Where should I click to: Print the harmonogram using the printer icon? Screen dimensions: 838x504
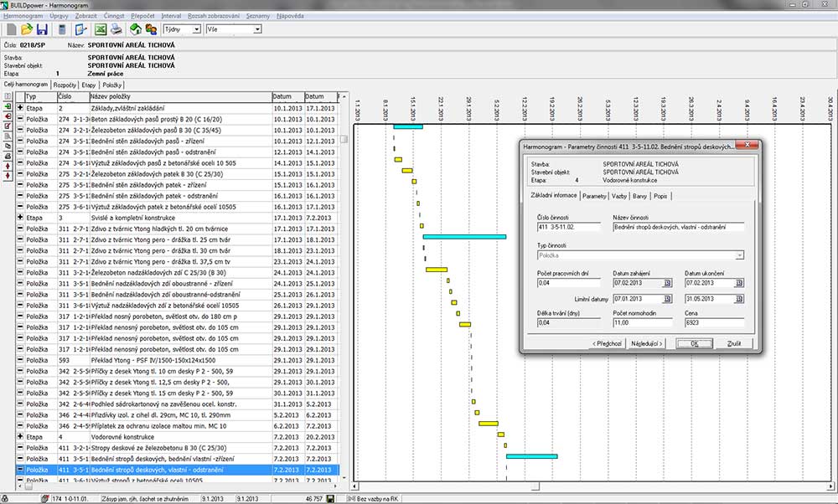click(116, 29)
